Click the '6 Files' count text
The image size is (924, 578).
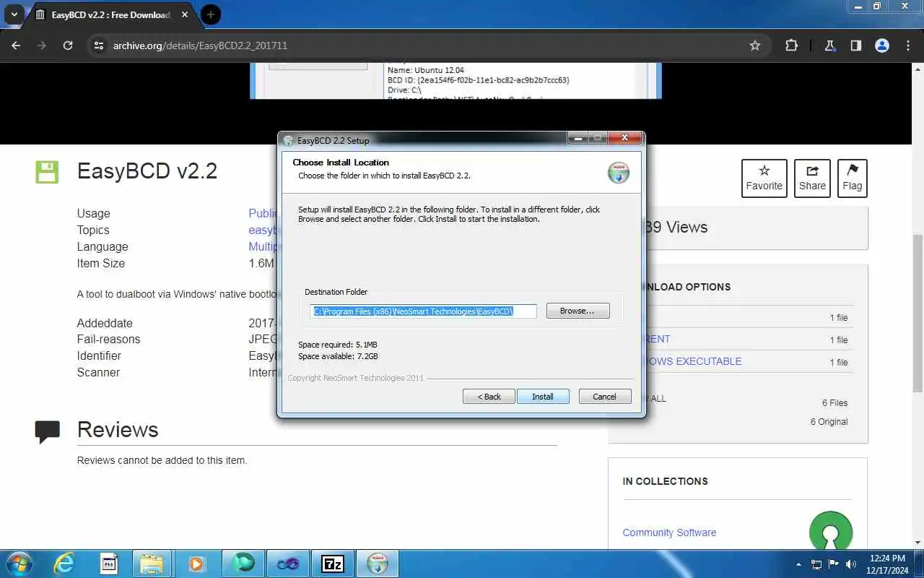[x=834, y=403]
